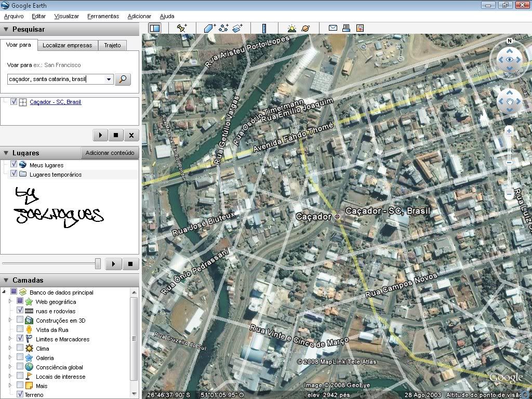This screenshot has width=532, height=399.
Task: Switch to Localizar empresas tab
Action: pyautogui.click(x=67, y=45)
